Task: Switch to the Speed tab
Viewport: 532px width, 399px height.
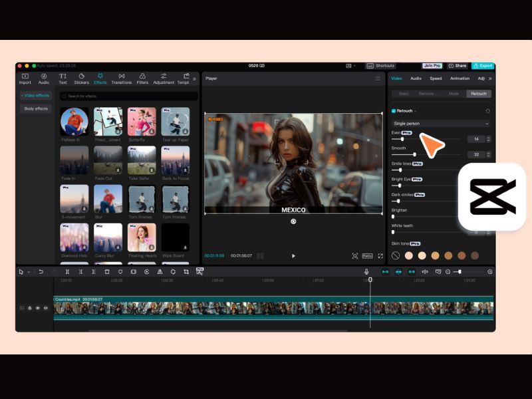Action: click(436, 78)
